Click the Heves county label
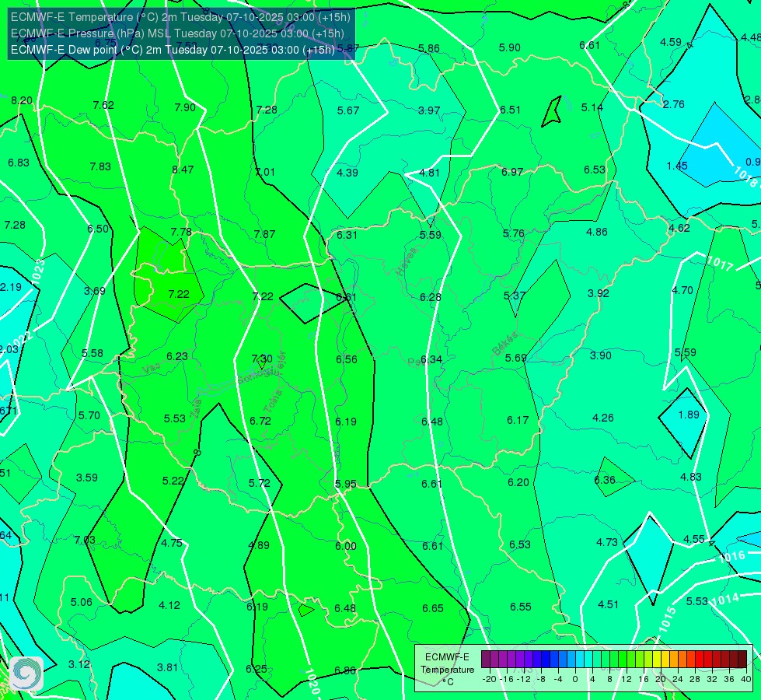The height and width of the screenshot is (700, 761). point(407,262)
